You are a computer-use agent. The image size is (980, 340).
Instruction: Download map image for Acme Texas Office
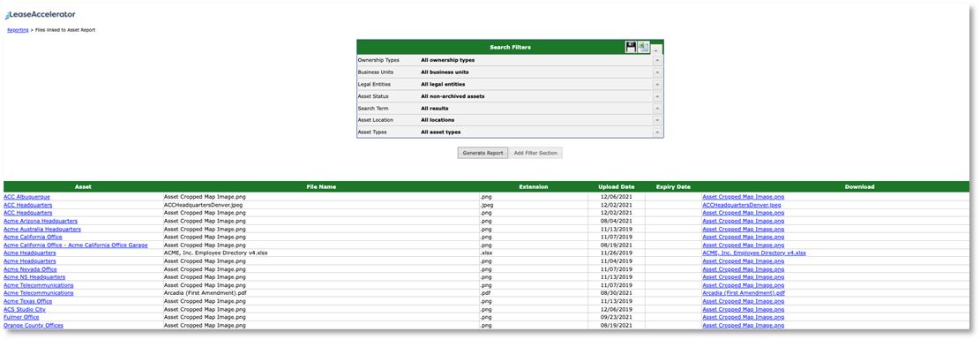[743, 301]
